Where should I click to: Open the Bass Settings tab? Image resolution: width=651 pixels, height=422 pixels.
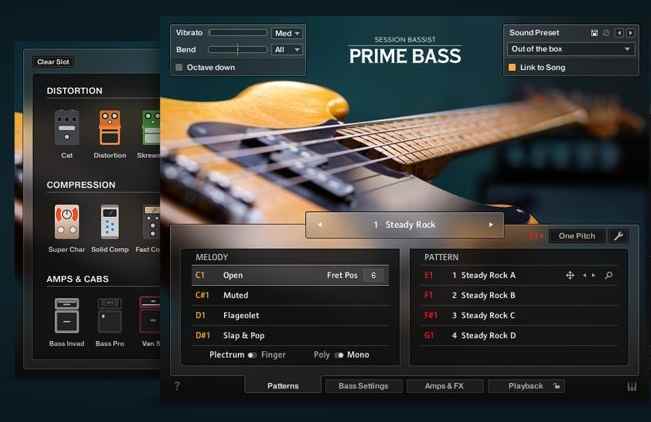pyautogui.click(x=363, y=386)
